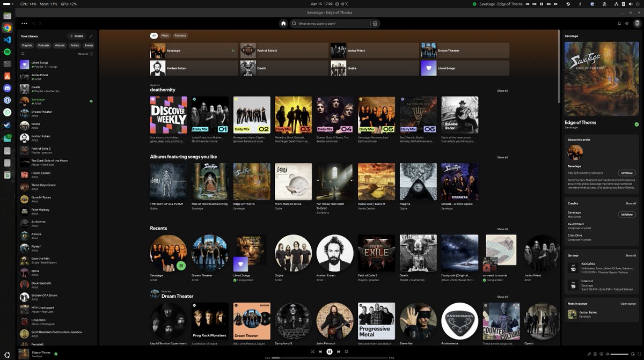Viewport: 644px width, 360px height.
Task: Unfollow Savatage in the Credits section
Action: pyautogui.click(x=626, y=214)
